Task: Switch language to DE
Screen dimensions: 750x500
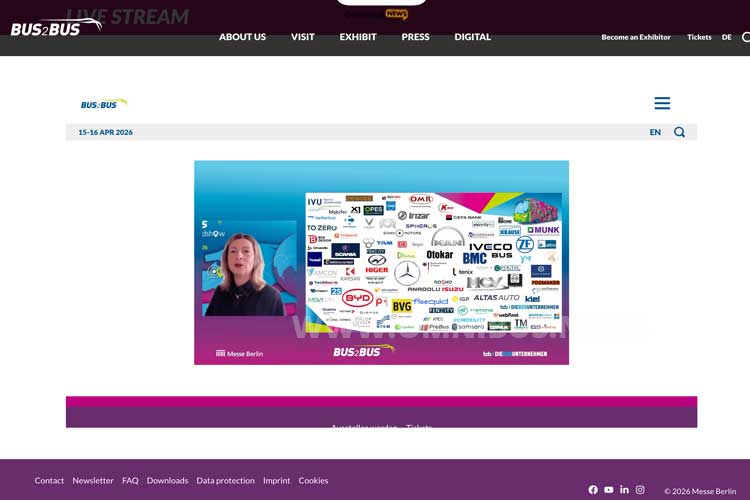Action: (727, 37)
